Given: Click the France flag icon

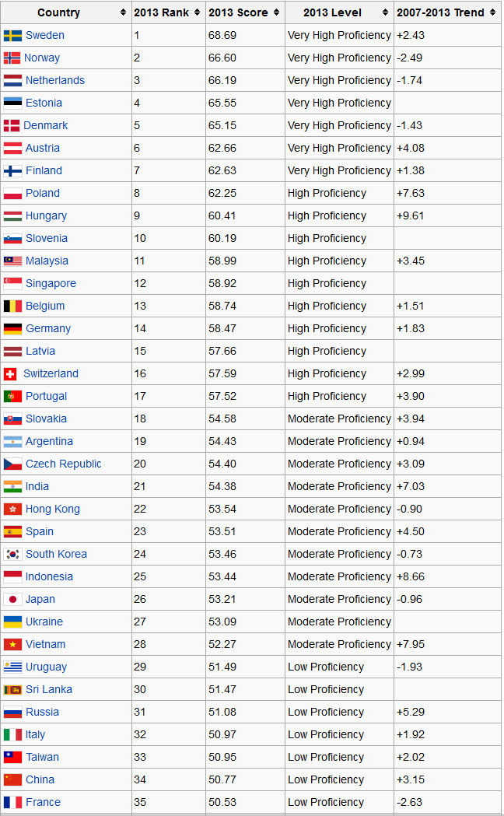Looking at the screenshot, I should click(x=12, y=803).
